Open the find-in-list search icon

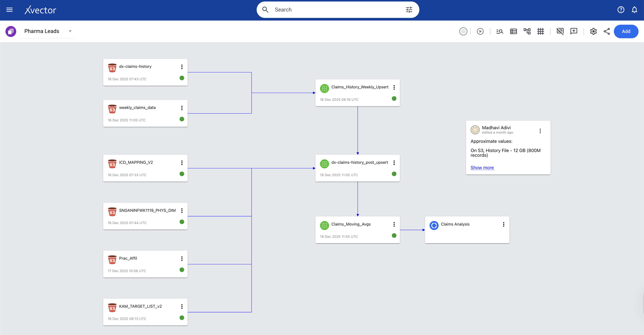(500, 31)
